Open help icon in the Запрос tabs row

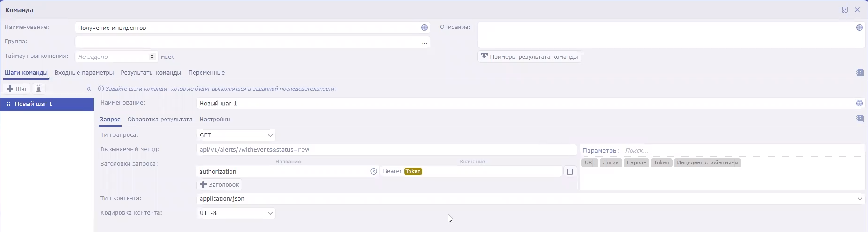[860, 119]
